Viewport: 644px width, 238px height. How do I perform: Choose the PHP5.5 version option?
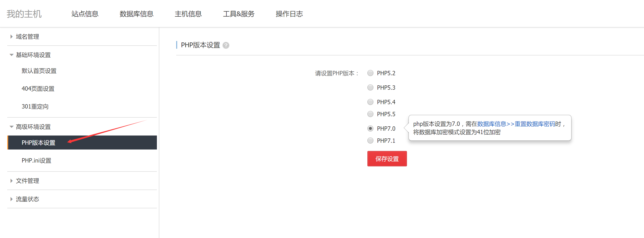[x=370, y=114]
